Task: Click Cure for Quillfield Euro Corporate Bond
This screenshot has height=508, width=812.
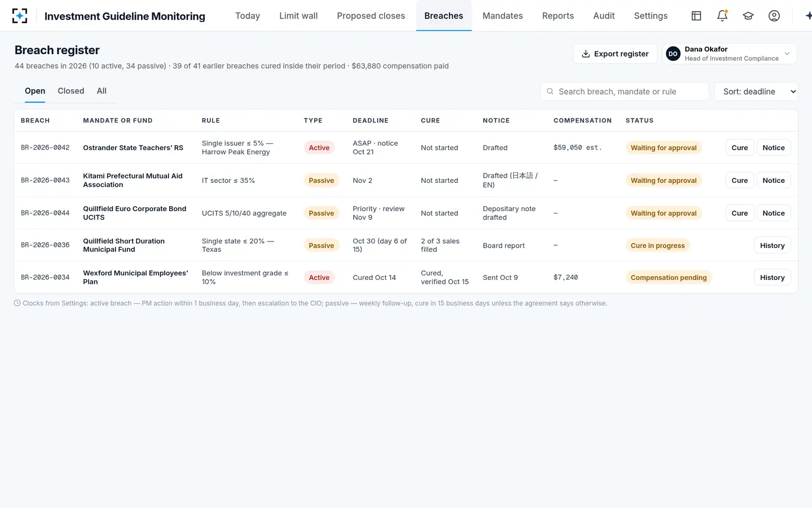Action: pos(740,213)
